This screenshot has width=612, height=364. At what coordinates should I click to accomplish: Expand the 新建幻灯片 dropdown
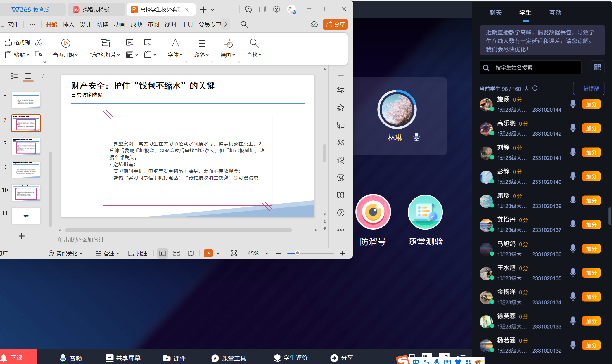click(x=119, y=55)
